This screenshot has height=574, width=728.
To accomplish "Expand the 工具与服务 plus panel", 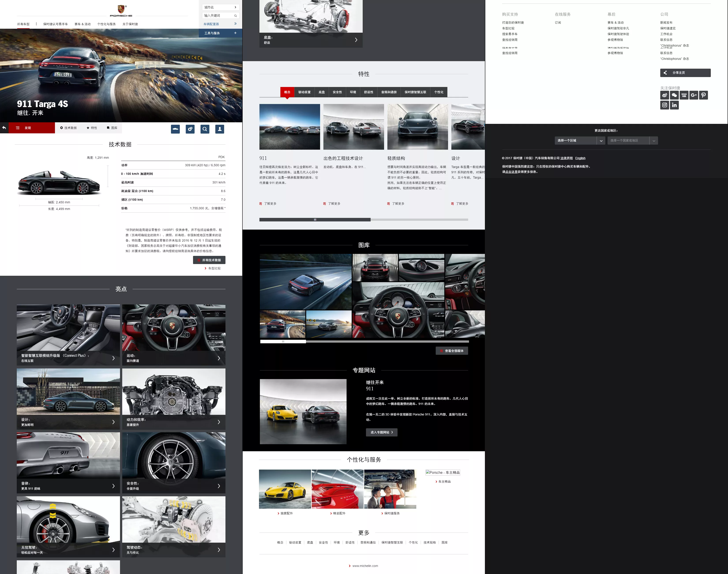I will [x=235, y=33].
